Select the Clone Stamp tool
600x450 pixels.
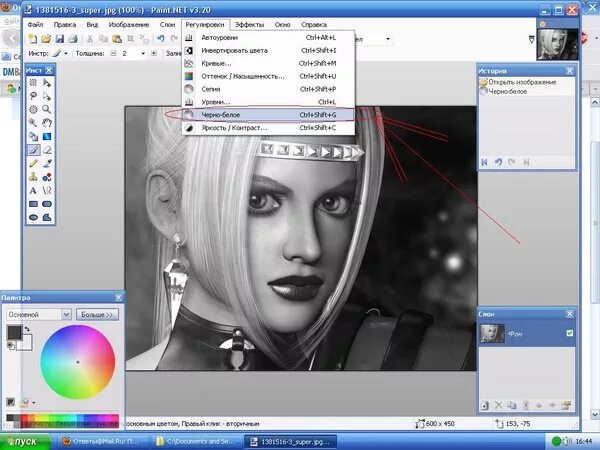[34, 177]
